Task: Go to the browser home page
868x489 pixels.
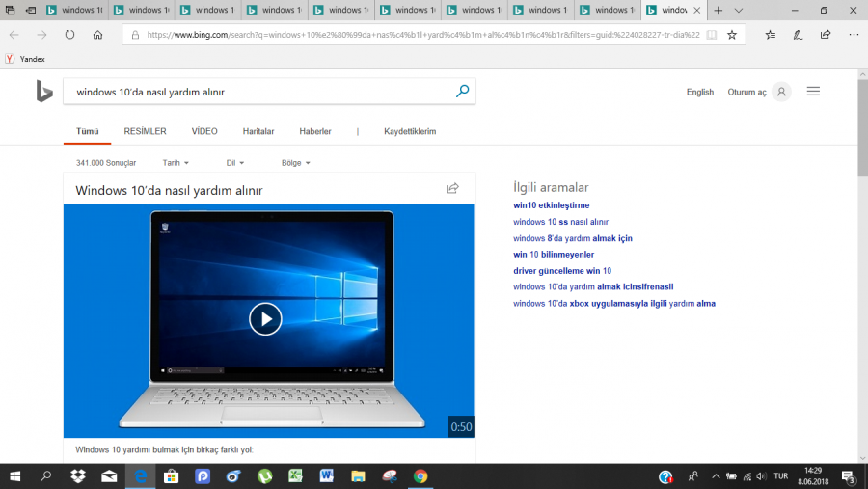Action: [97, 35]
